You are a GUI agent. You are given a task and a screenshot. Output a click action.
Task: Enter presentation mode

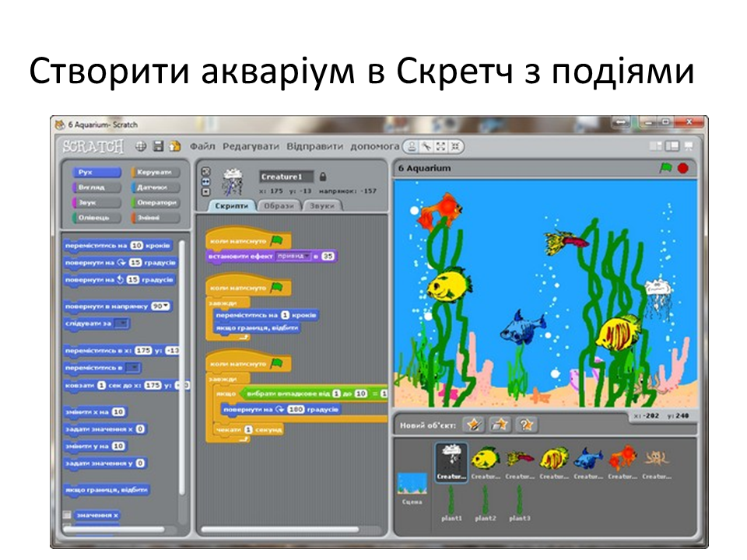pos(689,146)
